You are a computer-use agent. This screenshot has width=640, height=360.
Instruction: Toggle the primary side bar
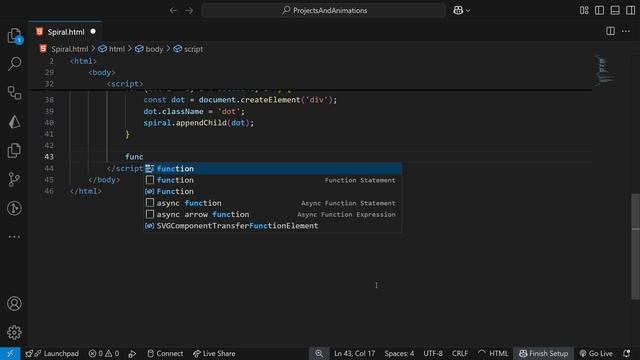600,11
